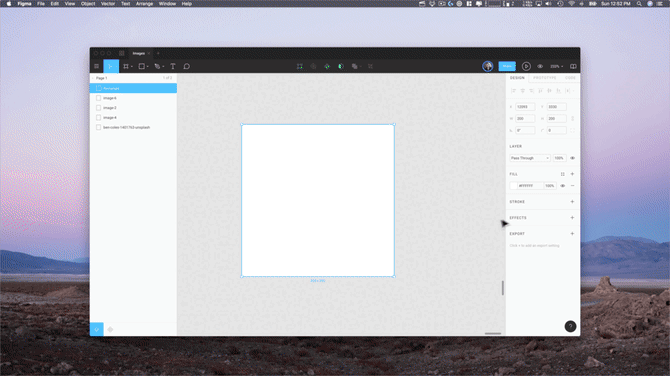Click the blue Share button
Screen dimensions: 670x376
(x=507, y=66)
